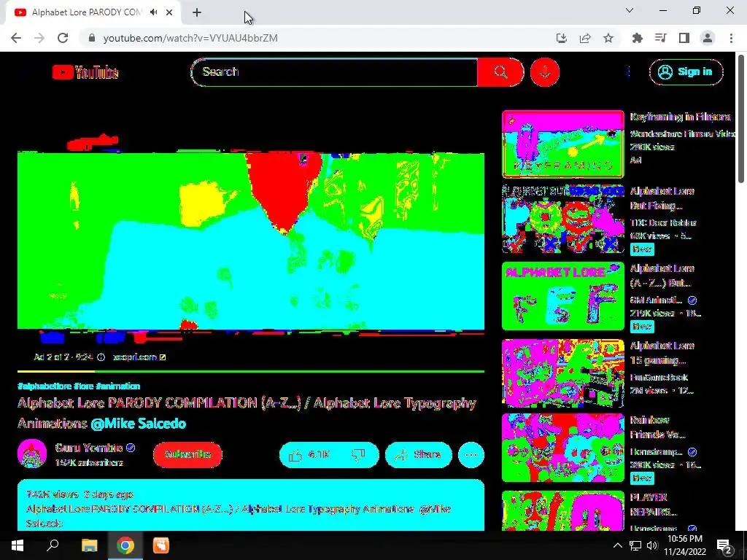
Task: Open the notification center icon
Action: click(724, 545)
